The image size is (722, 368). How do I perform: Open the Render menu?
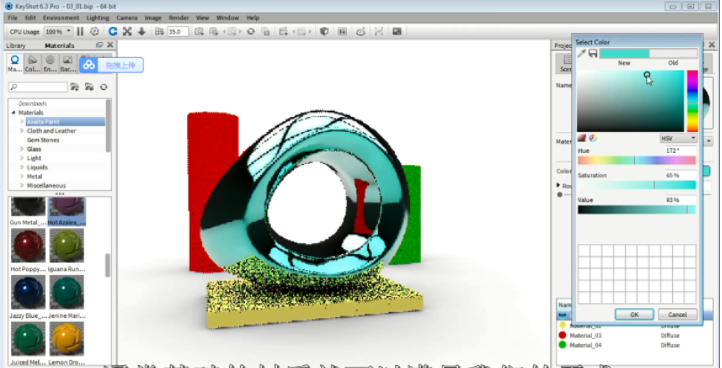pyautogui.click(x=179, y=18)
